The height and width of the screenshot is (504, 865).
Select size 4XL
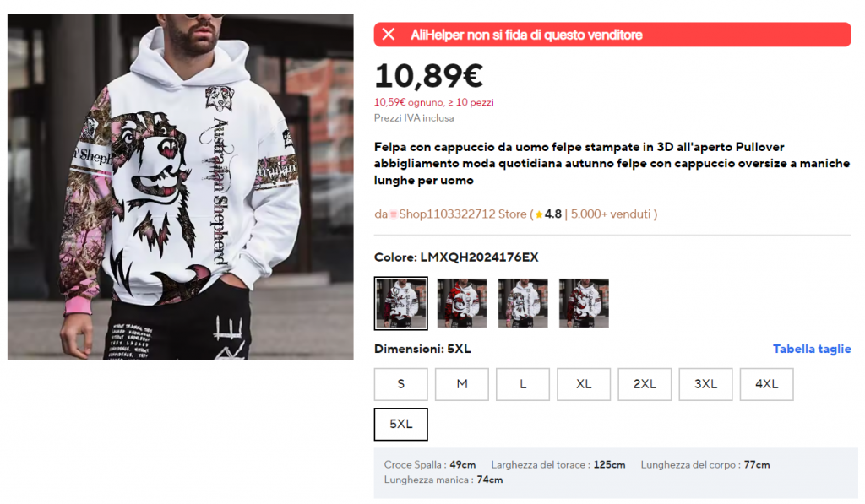tap(767, 384)
